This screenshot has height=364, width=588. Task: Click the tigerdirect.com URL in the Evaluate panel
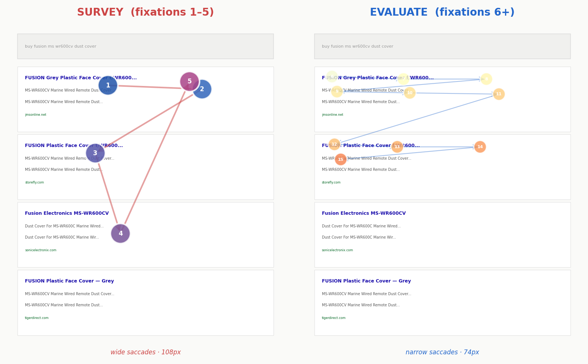click(x=333, y=318)
